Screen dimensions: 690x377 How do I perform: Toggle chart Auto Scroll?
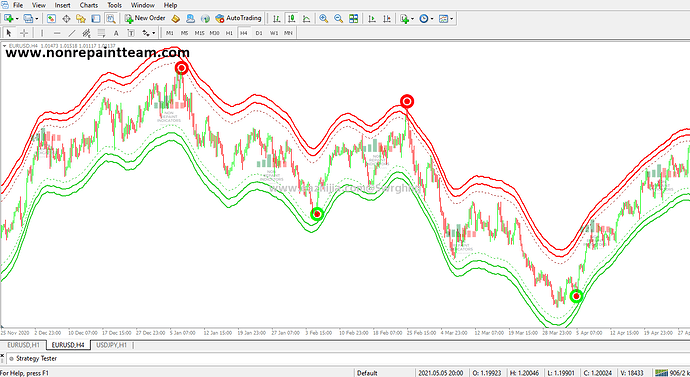pyautogui.click(x=372, y=18)
